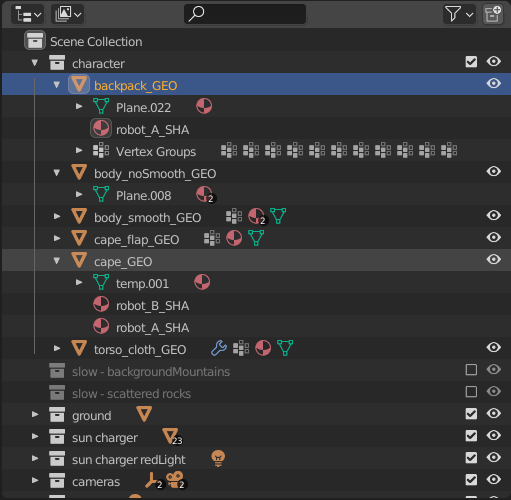Click the materials icon beside body_smooth_GEO

(258, 217)
